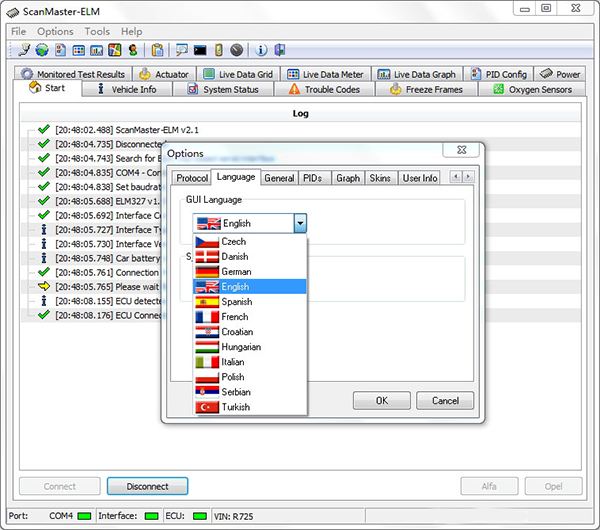Click the Oxygen Sensors tab's green icon
The height and width of the screenshot is (530, 600).
pyautogui.click(x=499, y=89)
